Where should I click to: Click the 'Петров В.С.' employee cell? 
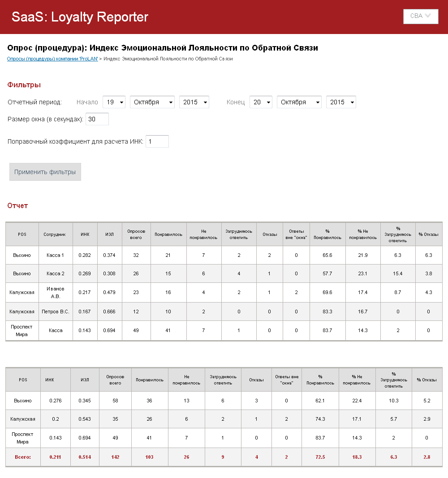click(55, 312)
